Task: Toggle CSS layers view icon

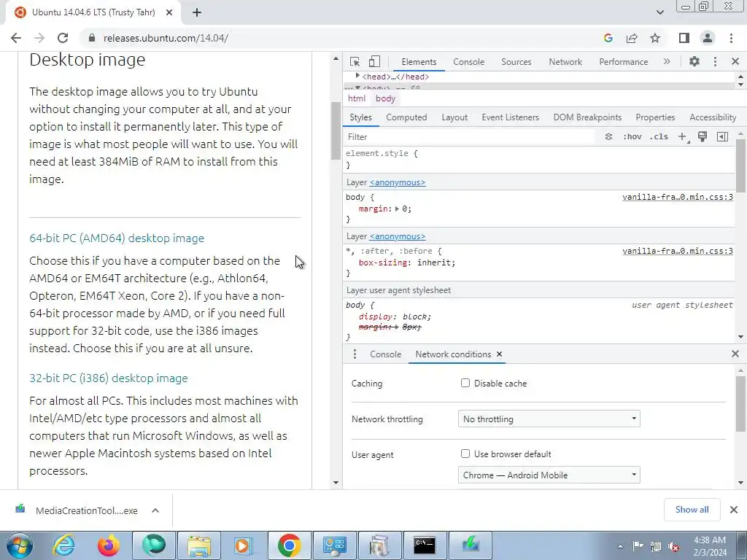Action: click(x=608, y=136)
